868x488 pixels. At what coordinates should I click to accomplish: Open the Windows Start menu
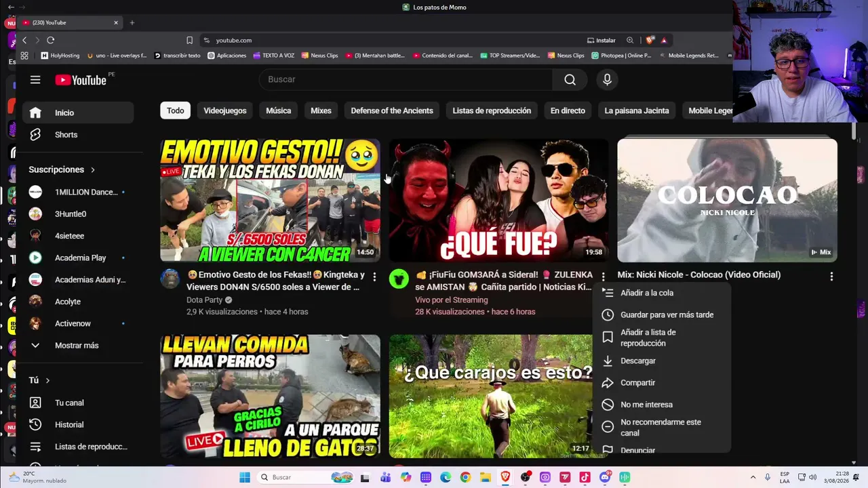(245, 477)
